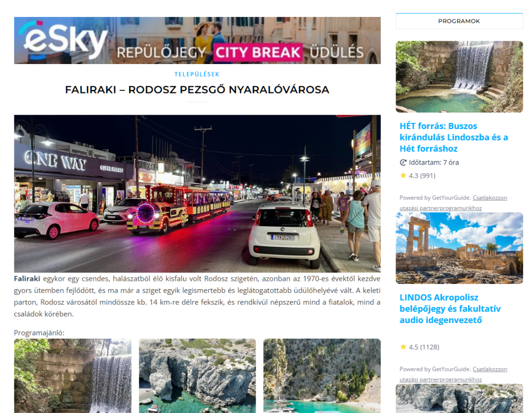Open the beach with sailboat thumbnail under Programajánló
Viewport: 532px width, 413px height.
click(322, 375)
